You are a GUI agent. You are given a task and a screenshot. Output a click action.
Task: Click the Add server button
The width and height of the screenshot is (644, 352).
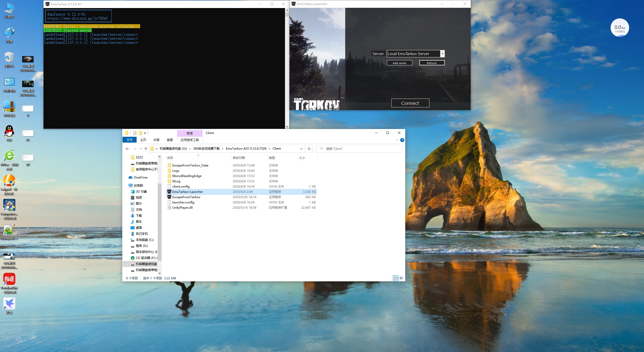[x=399, y=63]
